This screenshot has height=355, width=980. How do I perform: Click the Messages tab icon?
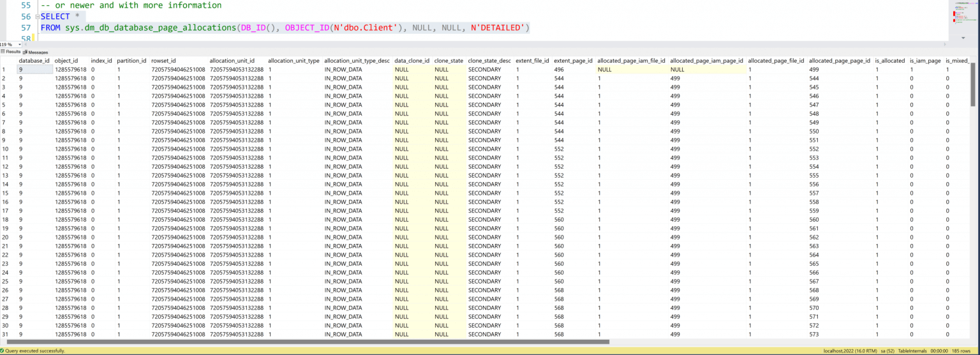pyautogui.click(x=26, y=52)
